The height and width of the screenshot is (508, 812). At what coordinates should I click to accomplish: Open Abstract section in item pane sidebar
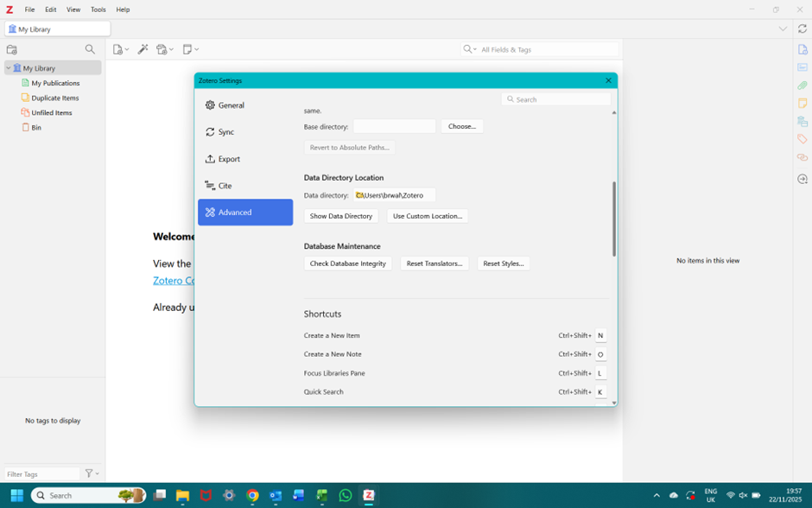point(802,67)
